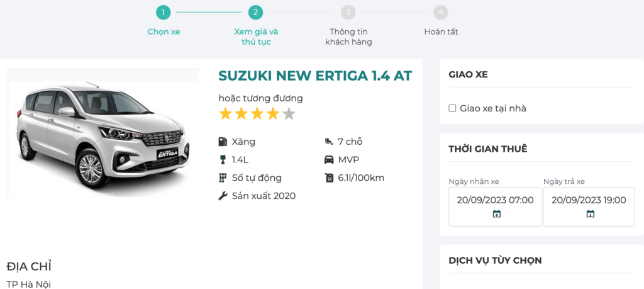This screenshot has height=289, width=644.
Task: Click the car icon beside MVP
Action: tap(328, 160)
